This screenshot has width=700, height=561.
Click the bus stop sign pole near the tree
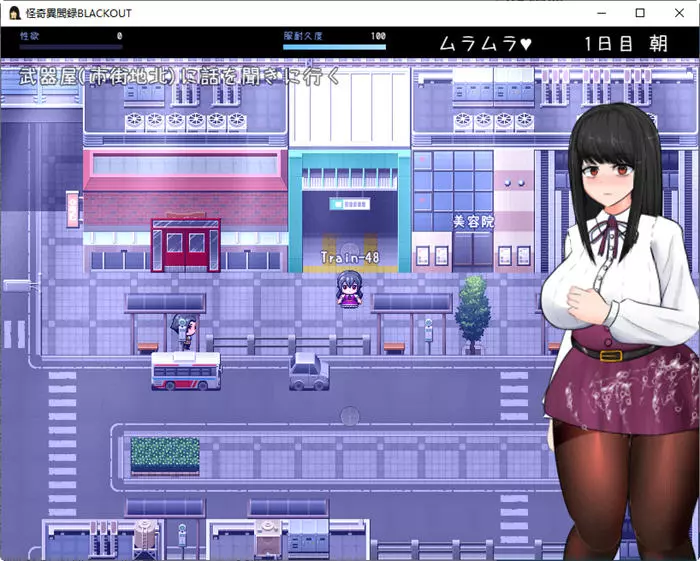pyautogui.click(x=429, y=336)
